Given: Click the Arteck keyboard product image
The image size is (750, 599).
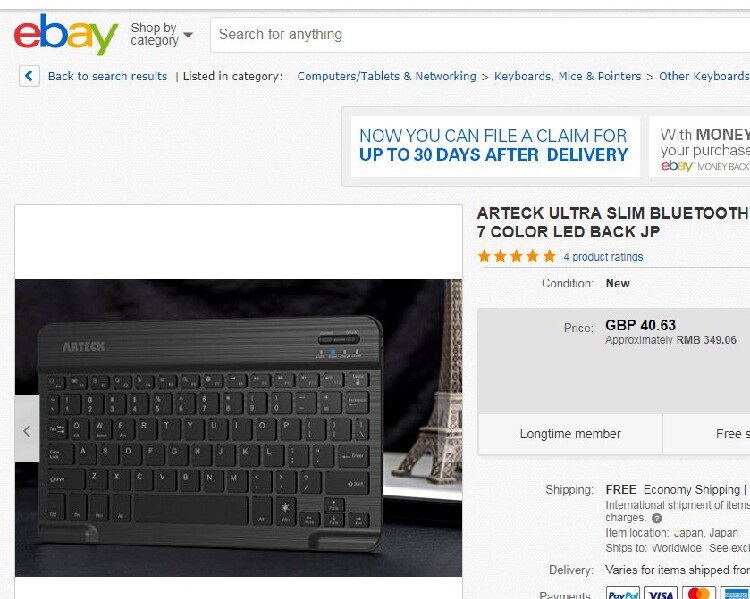Looking at the screenshot, I should [239, 428].
